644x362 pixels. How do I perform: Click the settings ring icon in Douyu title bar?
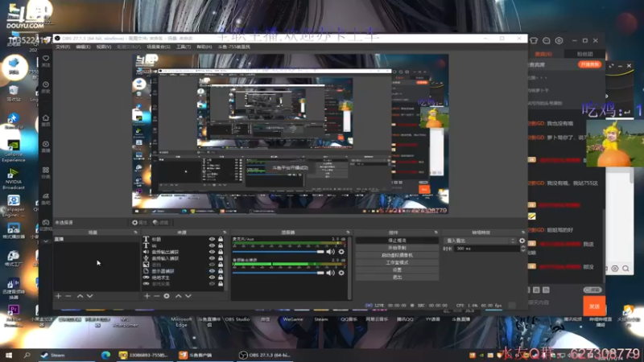pyautogui.click(x=559, y=41)
